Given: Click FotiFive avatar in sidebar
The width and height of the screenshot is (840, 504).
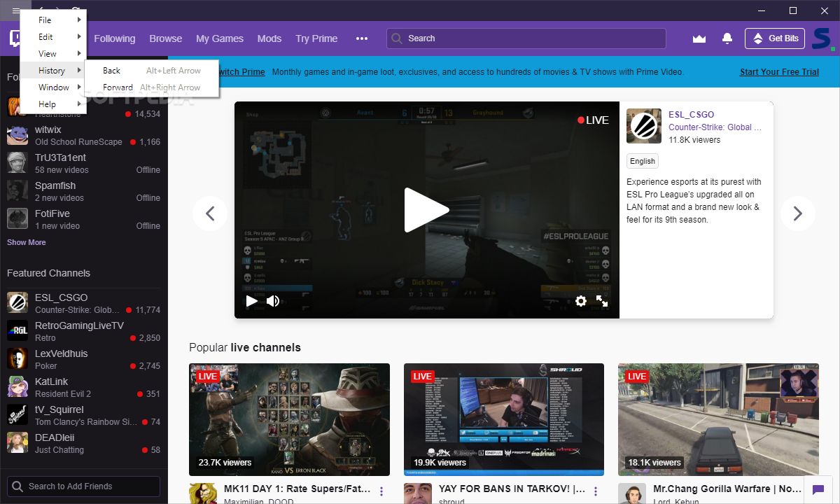Looking at the screenshot, I should (x=17, y=219).
